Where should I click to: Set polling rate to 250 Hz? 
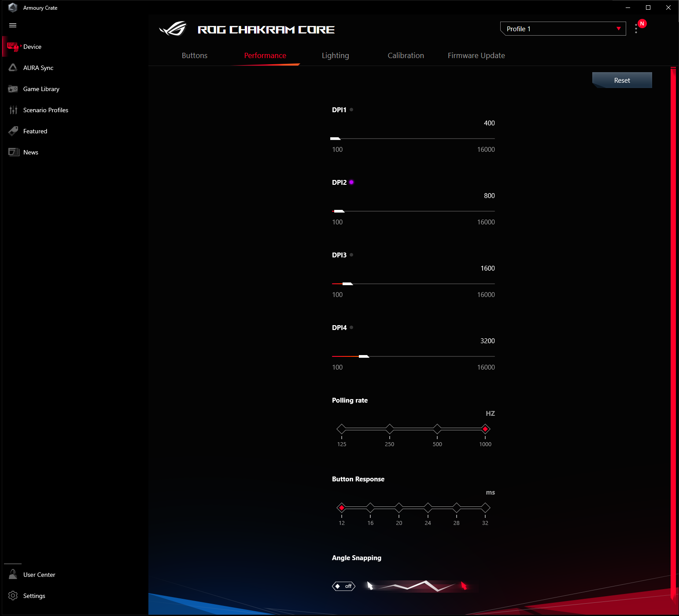click(x=390, y=429)
